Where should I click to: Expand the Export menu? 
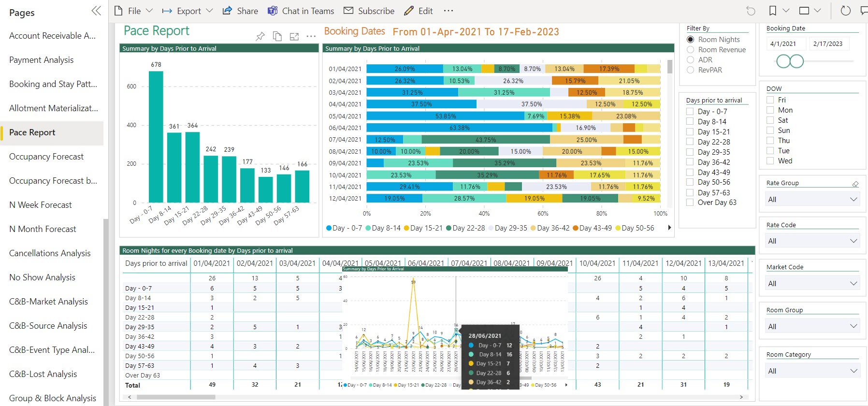(x=188, y=11)
